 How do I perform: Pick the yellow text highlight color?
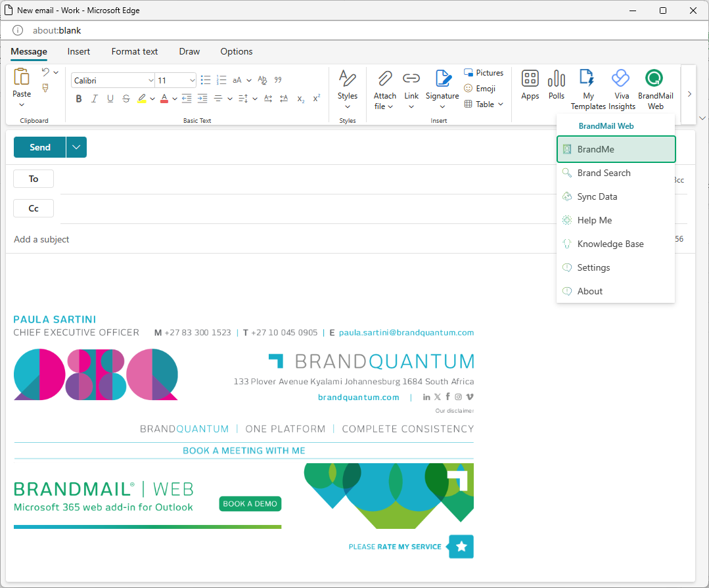[x=142, y=99]
